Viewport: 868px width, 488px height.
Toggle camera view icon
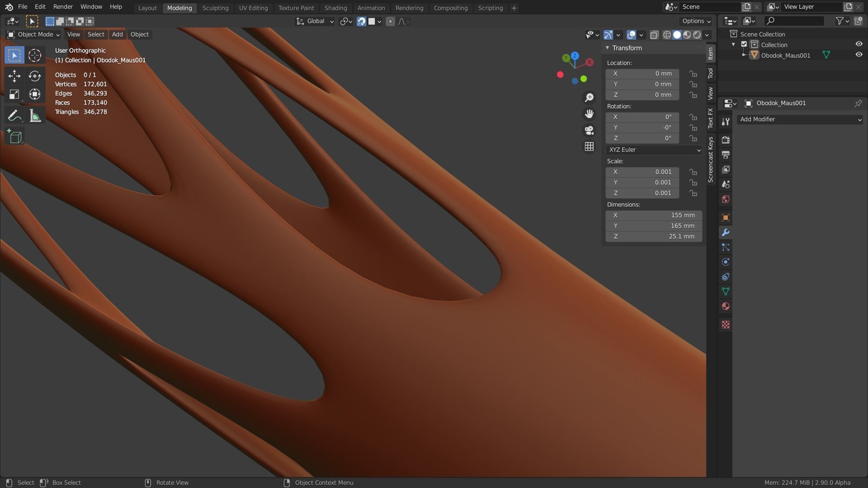[589, 130]
